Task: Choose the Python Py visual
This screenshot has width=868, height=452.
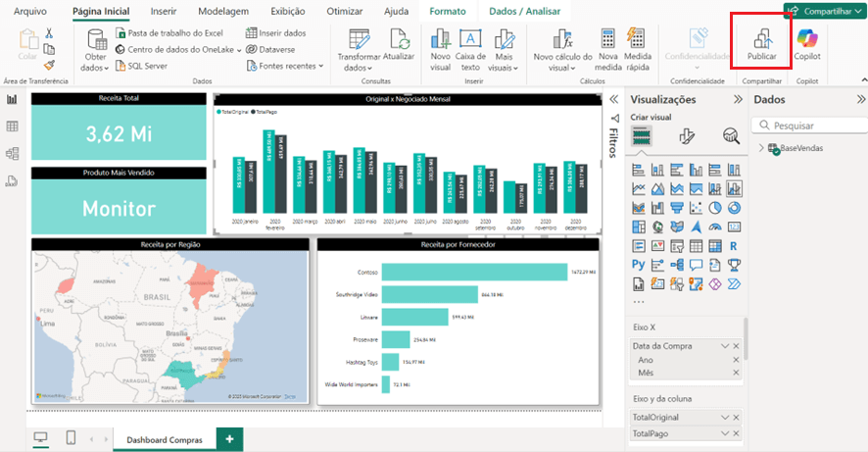Action: [639, 265]
